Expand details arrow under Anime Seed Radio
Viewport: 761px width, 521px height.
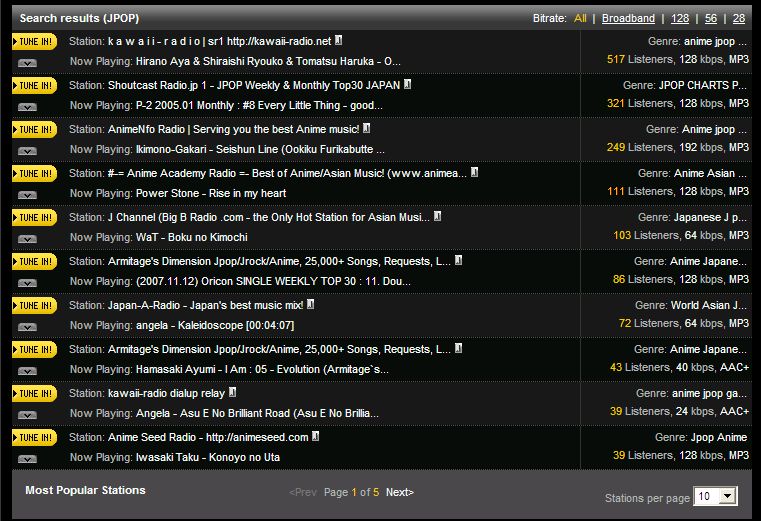click(27, 459)
